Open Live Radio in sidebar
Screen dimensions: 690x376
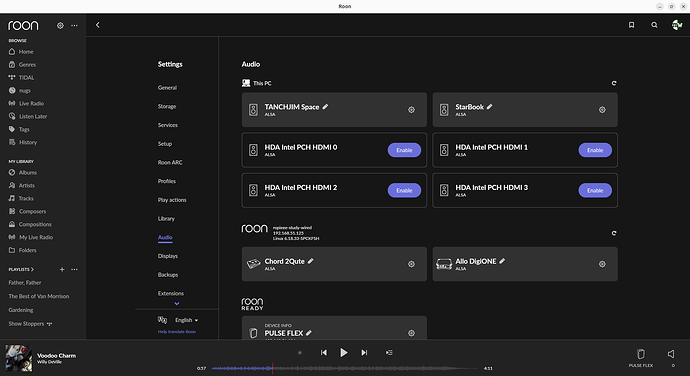(x=26, y=103)
